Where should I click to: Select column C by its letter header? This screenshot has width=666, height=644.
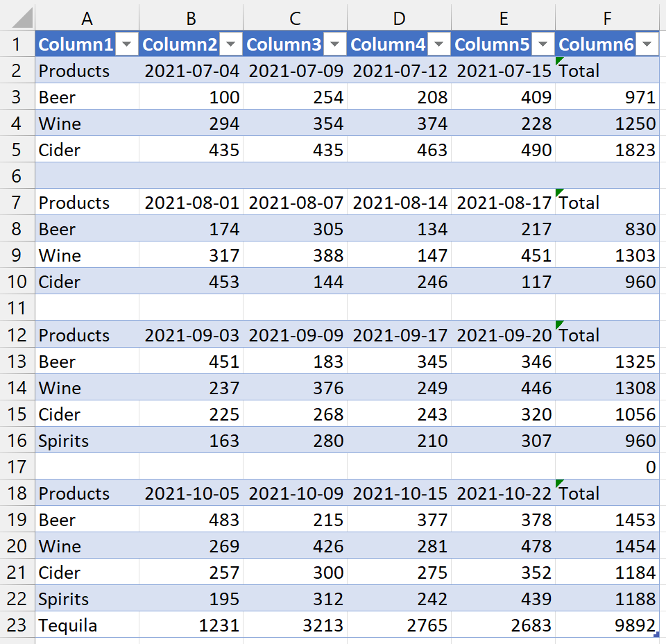tap(296, 18)
